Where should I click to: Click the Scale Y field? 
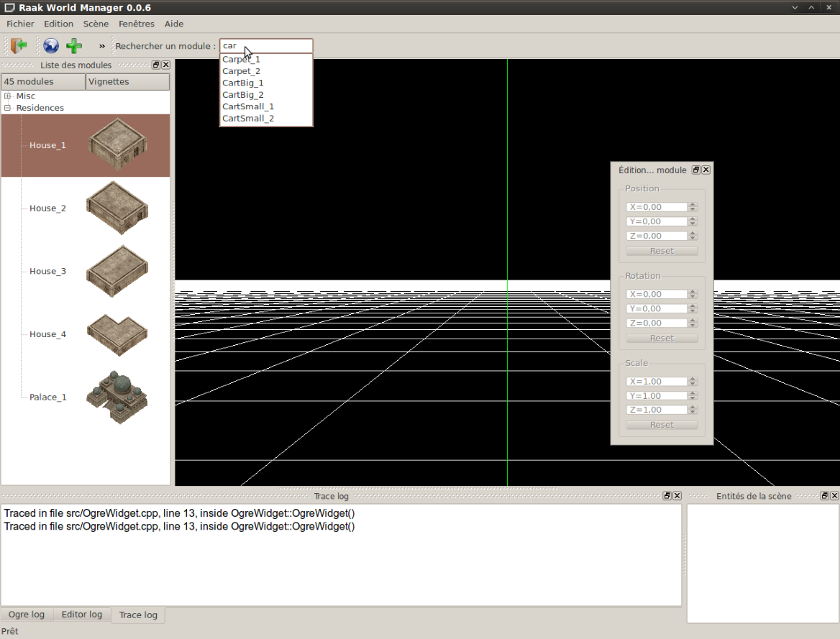tap(657, 396)
